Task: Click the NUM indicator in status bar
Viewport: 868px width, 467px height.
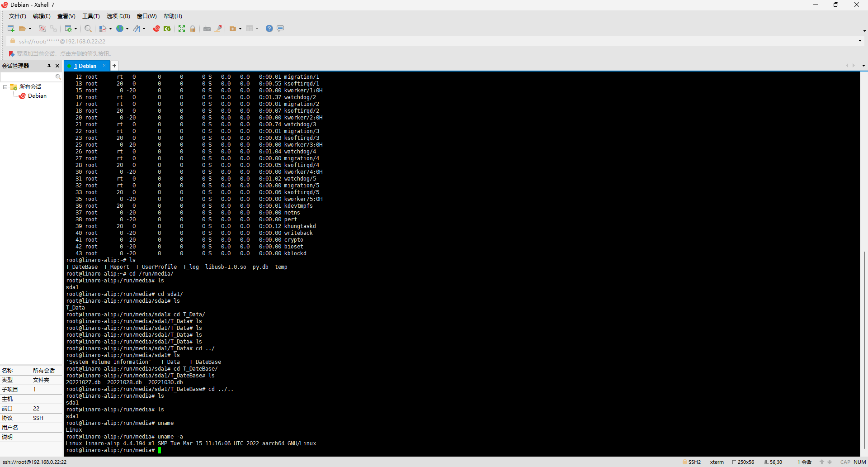Action: click(x=859, y=462)
